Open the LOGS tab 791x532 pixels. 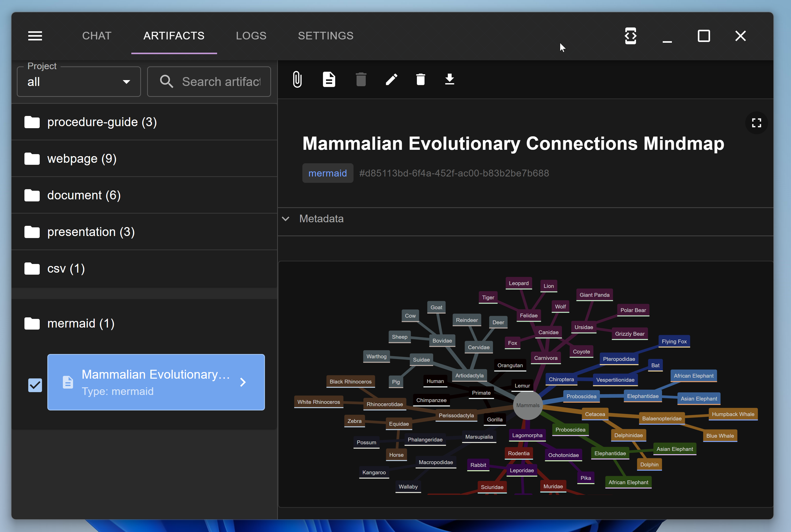251,36
